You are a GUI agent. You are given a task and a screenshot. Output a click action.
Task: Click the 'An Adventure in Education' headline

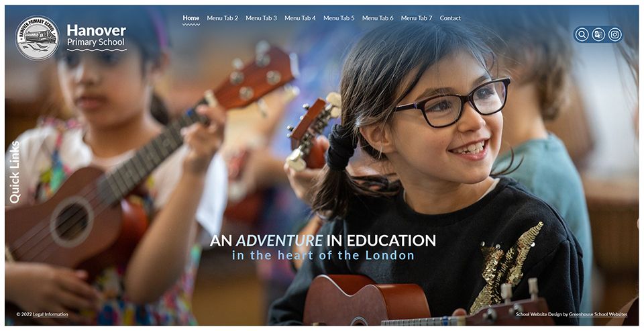point(323,240)
